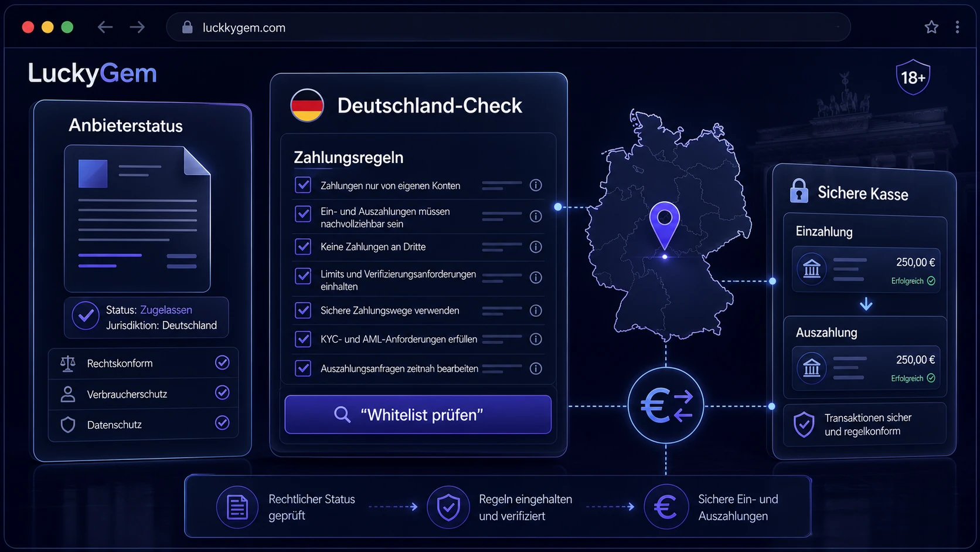Viewport: 980px width, 552px height.
Task: Click the Rechtlicher Status geprüft label
Action: pos(312,507)
